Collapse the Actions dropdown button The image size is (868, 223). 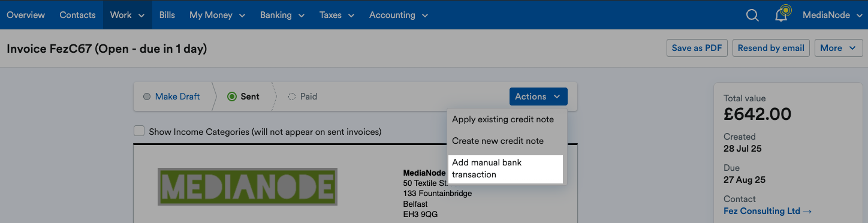(538, 97)
